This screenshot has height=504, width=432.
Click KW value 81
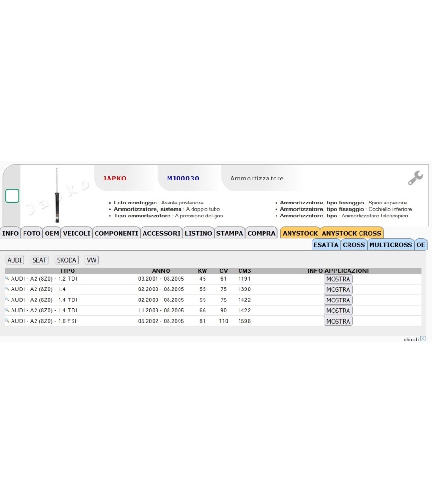[203, 321]
